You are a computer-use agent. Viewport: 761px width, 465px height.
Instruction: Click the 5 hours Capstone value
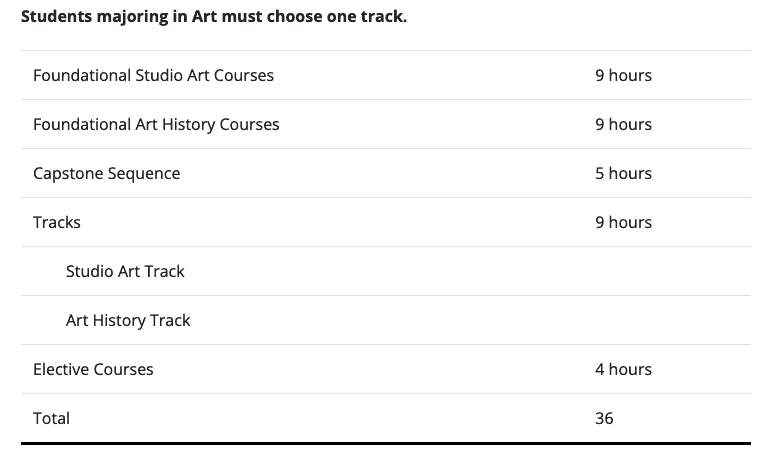(624, 173)
